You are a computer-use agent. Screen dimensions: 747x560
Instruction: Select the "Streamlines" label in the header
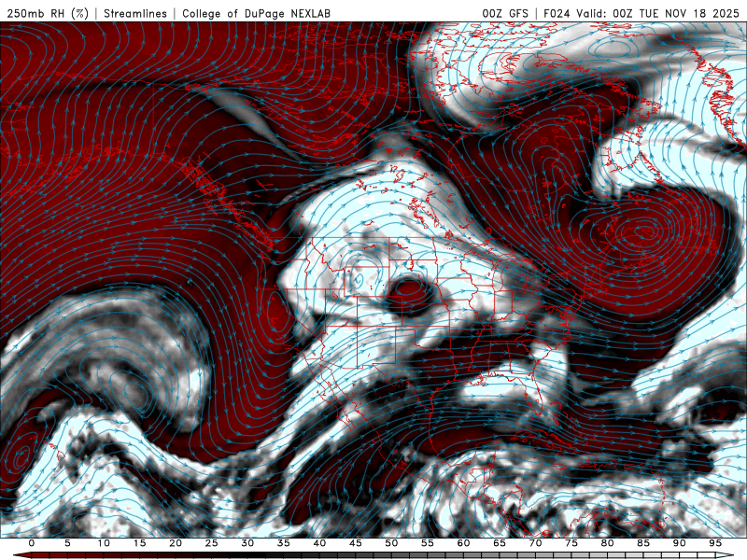pos(135,13)
